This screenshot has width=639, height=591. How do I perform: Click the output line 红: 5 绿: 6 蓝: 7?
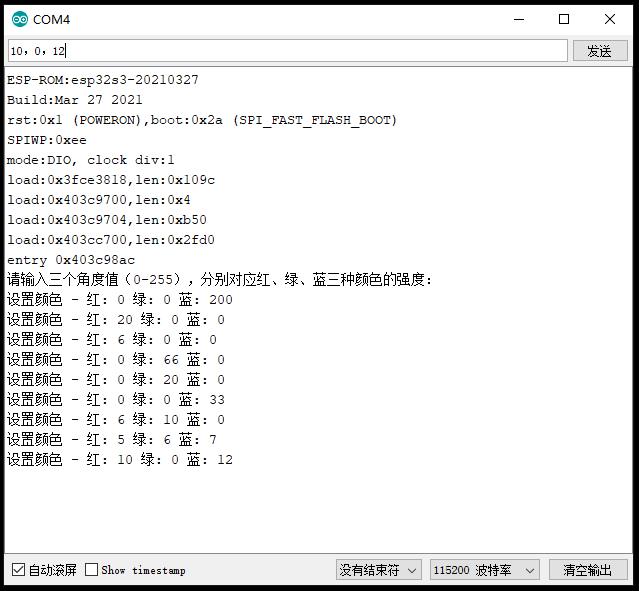pyautogui.click(x=112, y=439)
